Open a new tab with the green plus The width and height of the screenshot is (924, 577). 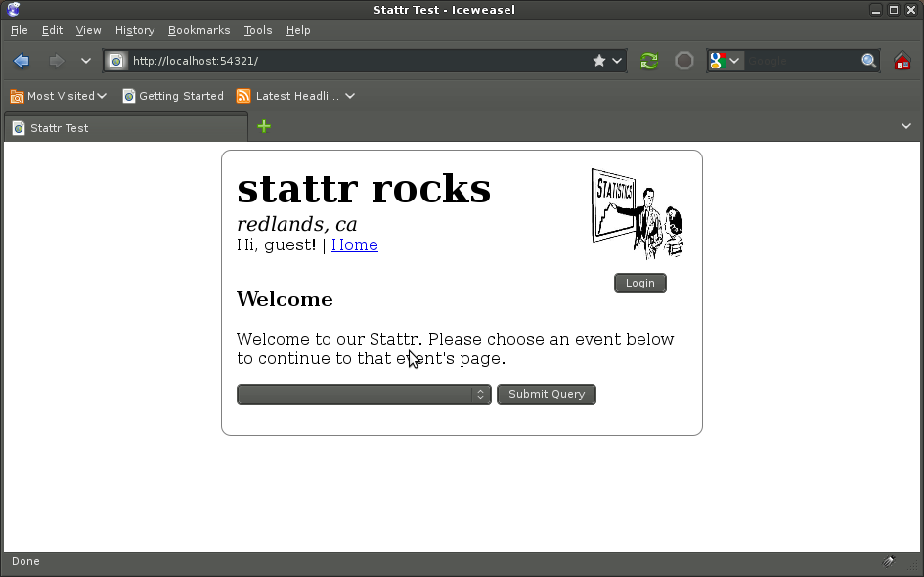[262, 126]
